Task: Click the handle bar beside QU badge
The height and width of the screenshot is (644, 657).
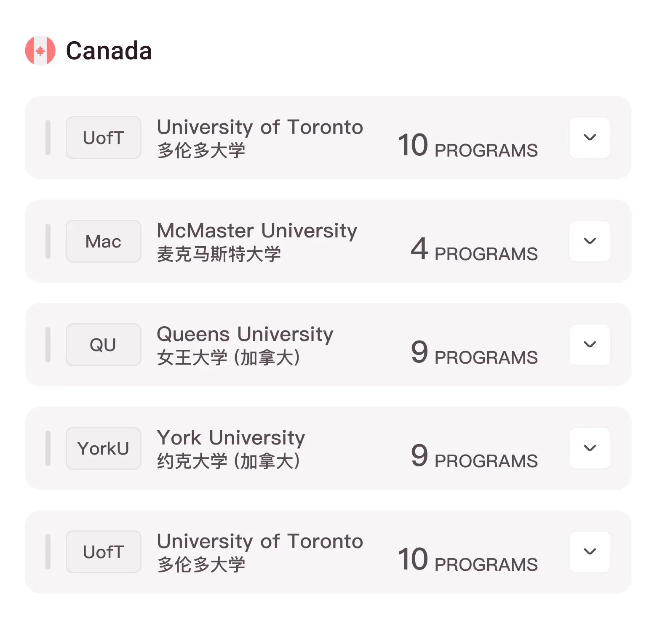Action: pyautogui.click(x=48, y=345)
